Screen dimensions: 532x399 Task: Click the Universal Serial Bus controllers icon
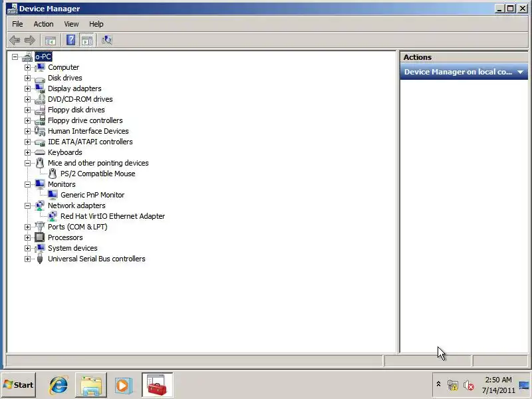coord(40,259)
